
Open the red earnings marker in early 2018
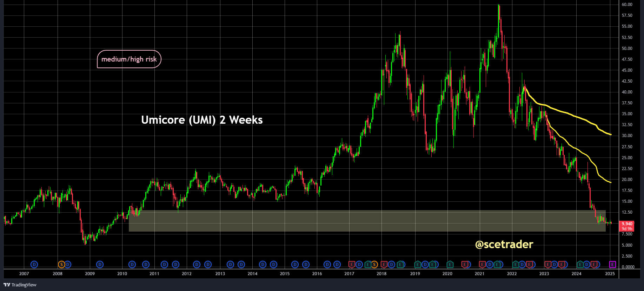384,264
